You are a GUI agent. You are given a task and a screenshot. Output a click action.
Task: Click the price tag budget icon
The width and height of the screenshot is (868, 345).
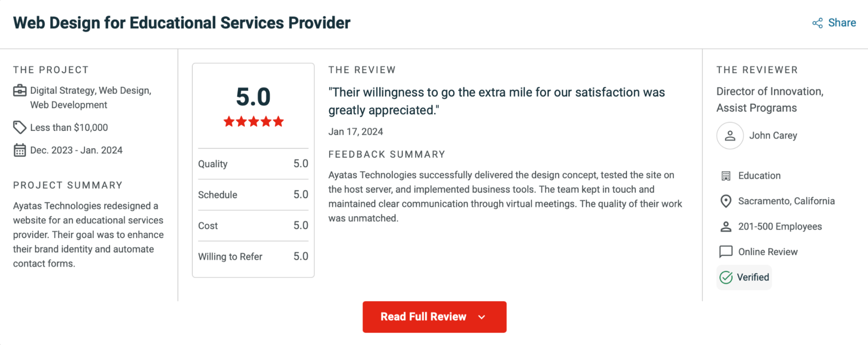click(19, 127)
